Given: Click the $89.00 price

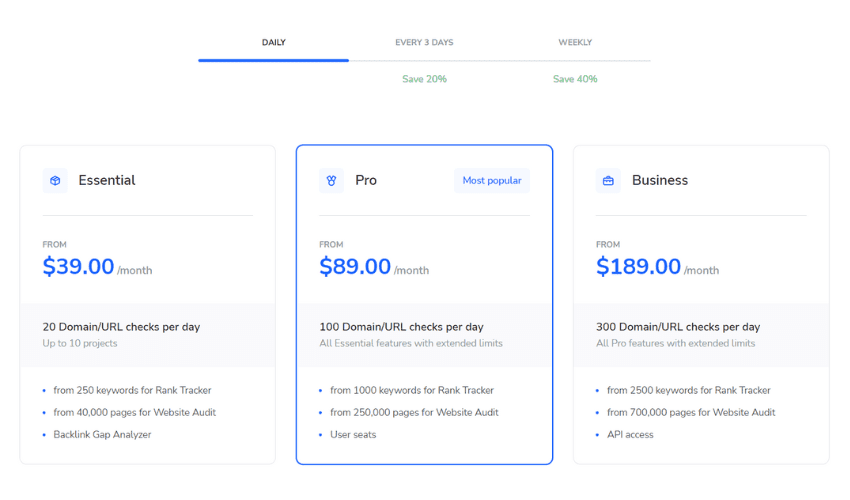Looking at the screenshot, I should tap(355, 266).
